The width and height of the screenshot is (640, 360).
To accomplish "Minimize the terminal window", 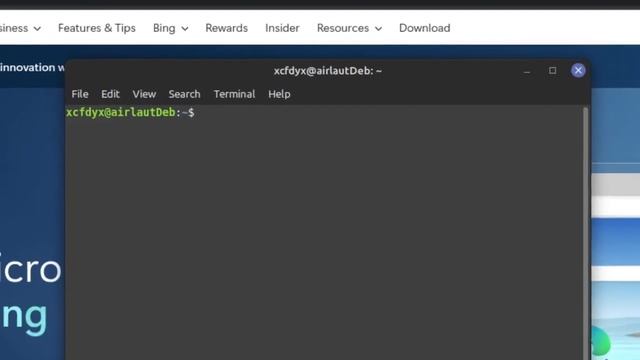I will click(x=527, y=72).
